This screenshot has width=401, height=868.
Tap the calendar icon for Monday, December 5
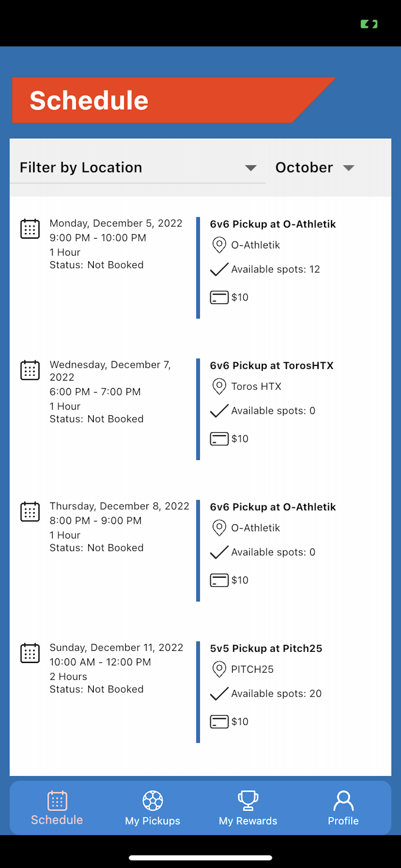(x=30, y=229)
